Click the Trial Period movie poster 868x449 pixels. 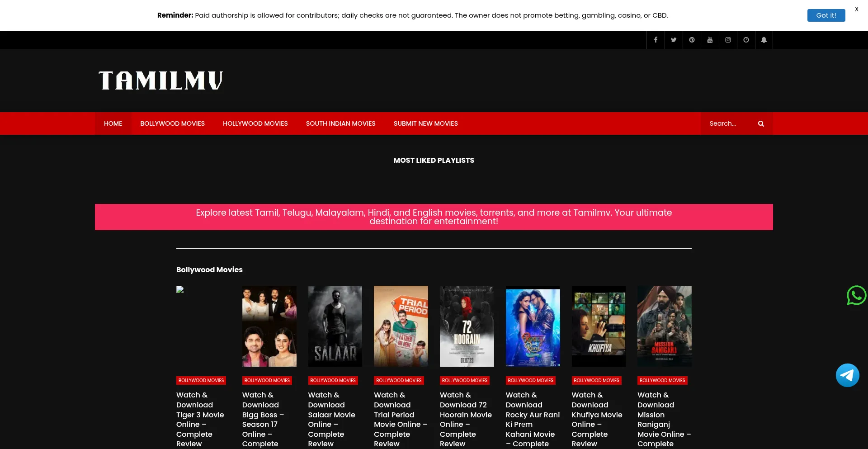point(401,326)
